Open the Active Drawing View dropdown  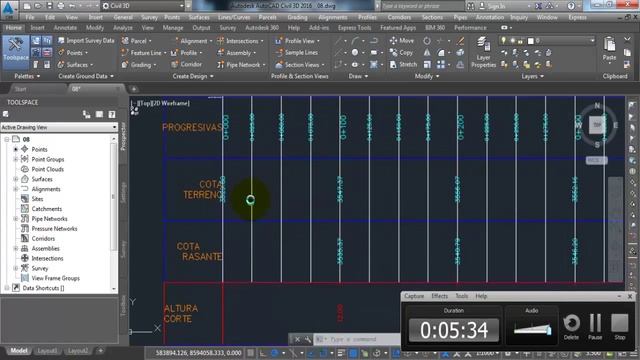click(x=59, y=127)
